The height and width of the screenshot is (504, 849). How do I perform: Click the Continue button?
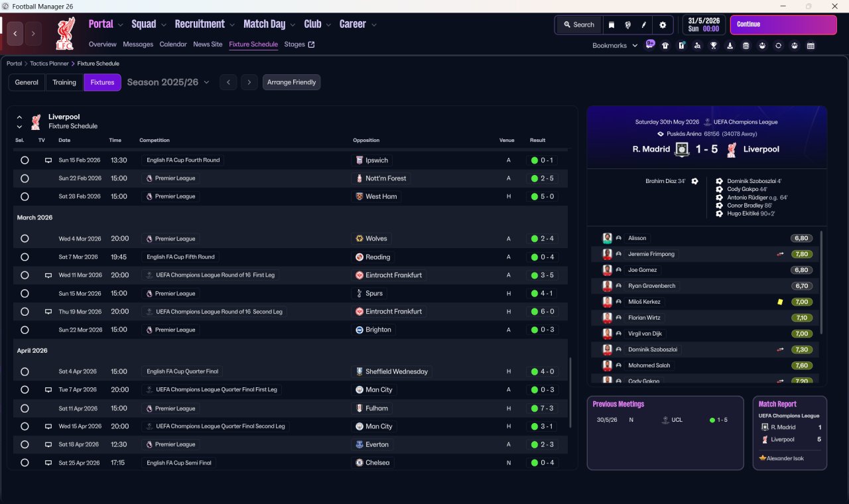(x=783, y=25)
